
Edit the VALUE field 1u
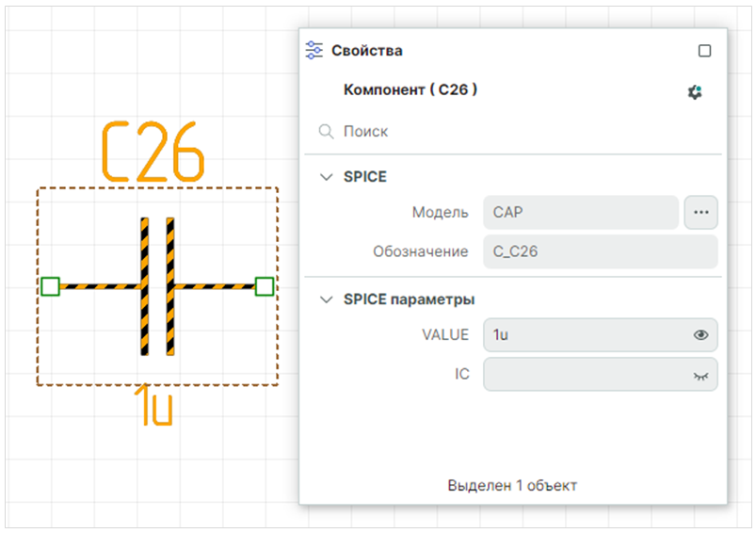click(601, 334)
